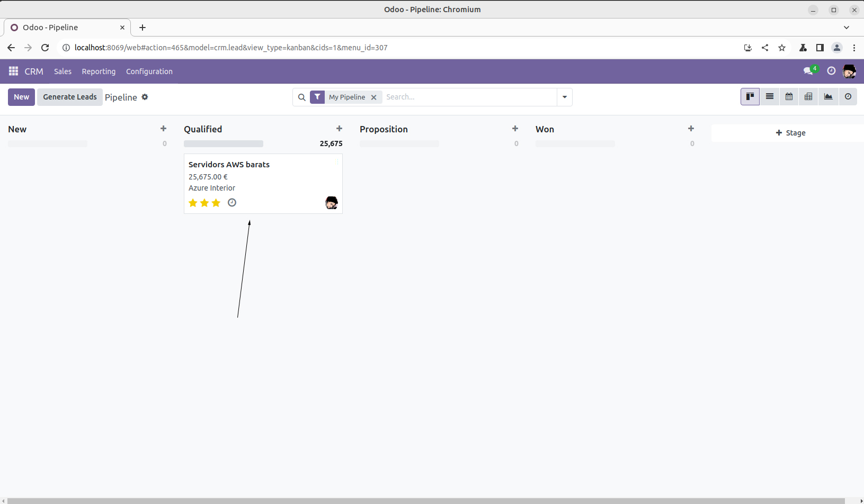864x504 pixels.
Task: Open the Reporting menu
Action: [x=99, y=71]
